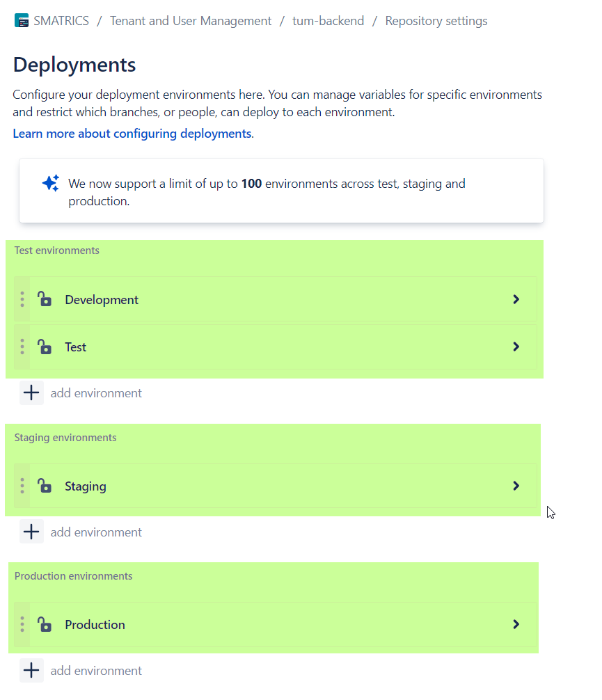Add environment under Test environments section
The image size is (602, 700).
pyautogui.click(x=96, y=393)
